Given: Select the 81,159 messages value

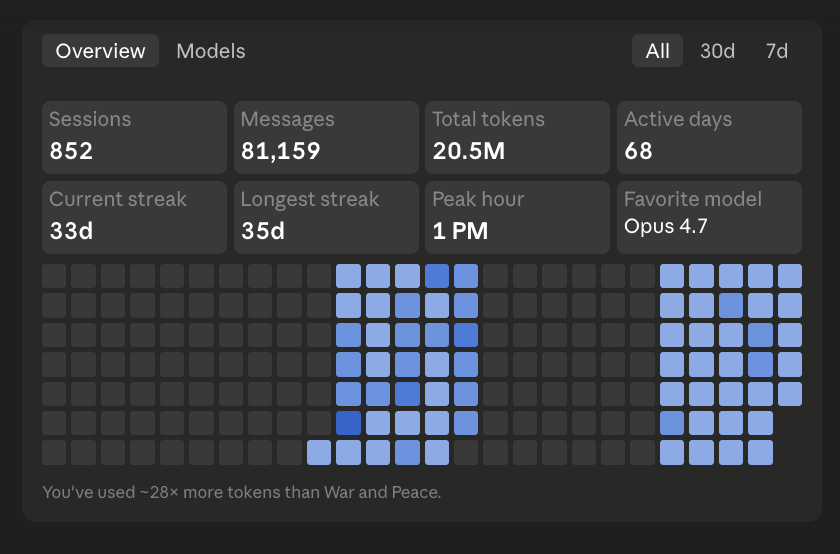Looking at the screenshot, I should coord(281,151).
